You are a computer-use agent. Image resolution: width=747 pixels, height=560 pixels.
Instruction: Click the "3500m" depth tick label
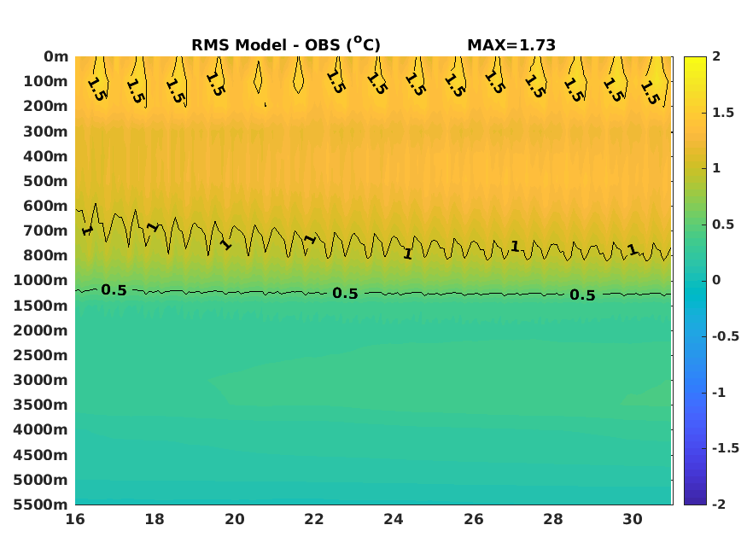pyautogui.click(x=41, y=405)
